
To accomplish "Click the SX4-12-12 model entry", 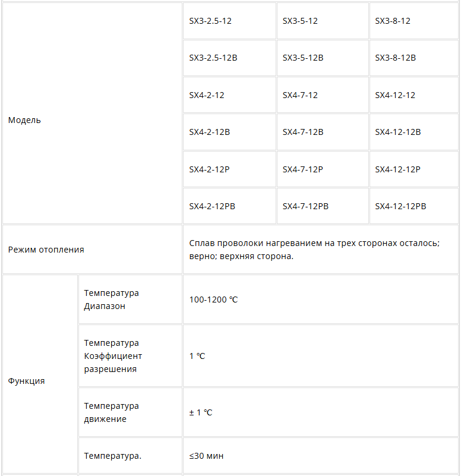I will coord(414,95).
